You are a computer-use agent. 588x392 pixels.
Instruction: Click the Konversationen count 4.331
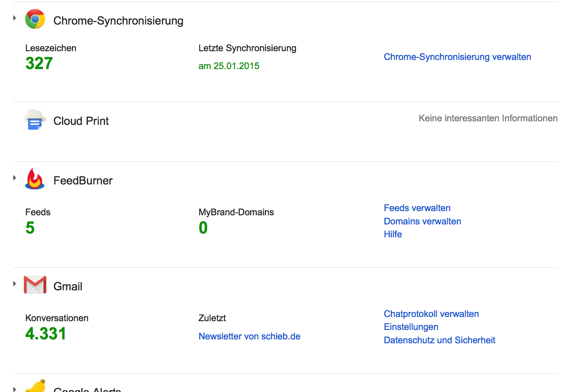pyautogui.click(x=46, y=334)
